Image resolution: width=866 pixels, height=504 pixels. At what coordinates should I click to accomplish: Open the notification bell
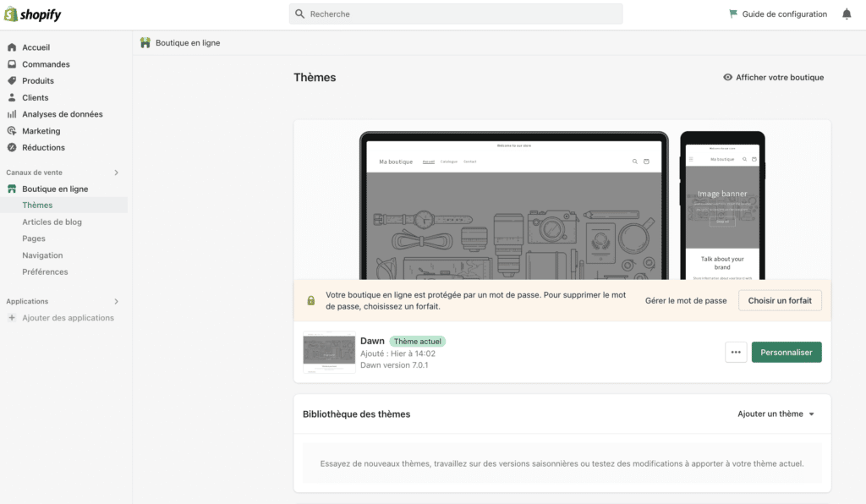tap(846, 14)
